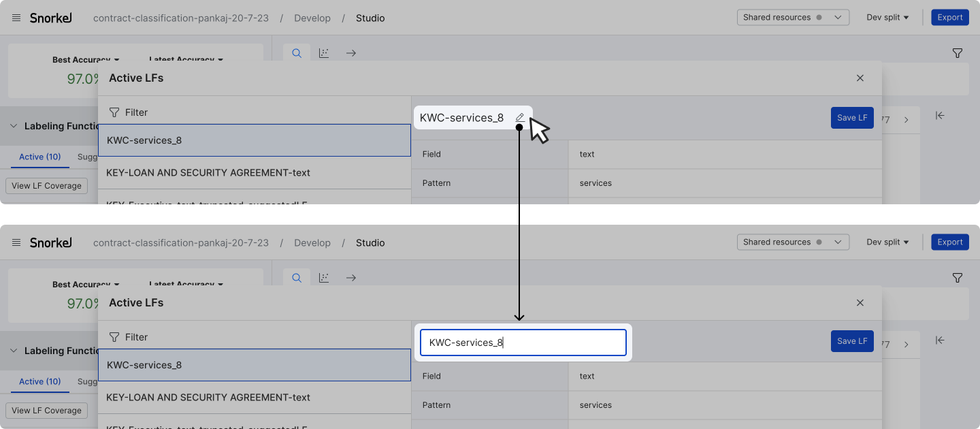Click the Pattern value 'services' in the upper screenshot
The height and width of the screenshot is (429, 980).
[x=595, y=183]
